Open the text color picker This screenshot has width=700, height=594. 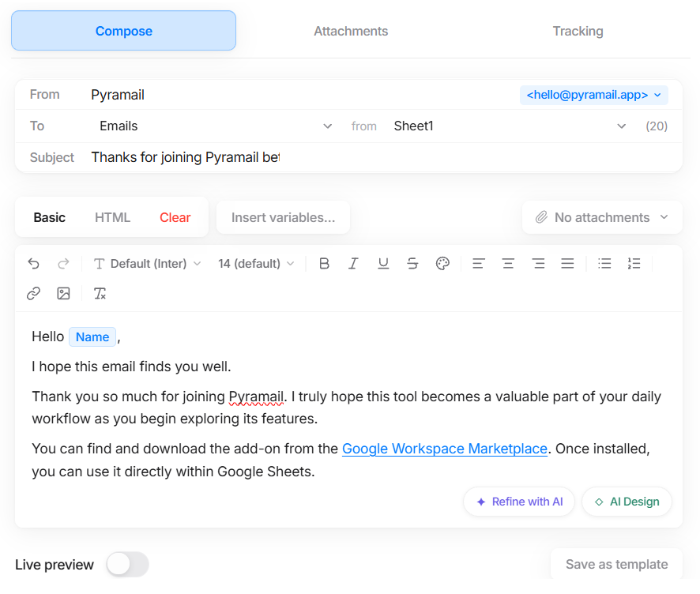tap(442, 263)
